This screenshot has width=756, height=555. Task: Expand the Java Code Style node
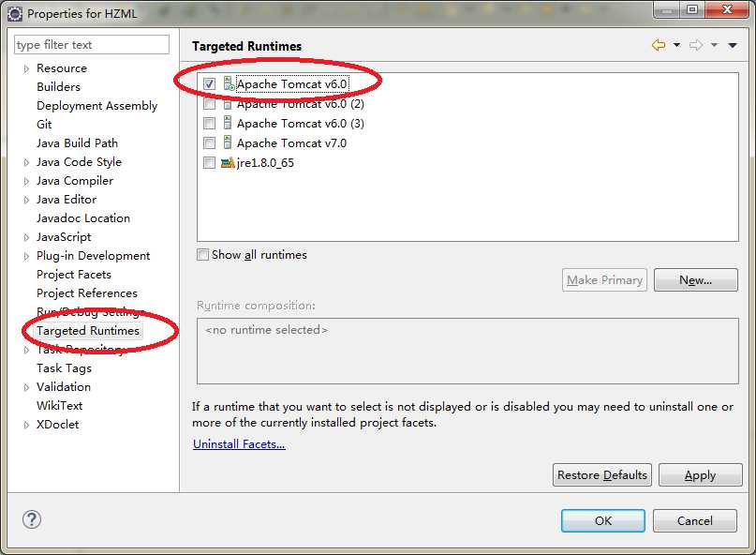[26, 162]
